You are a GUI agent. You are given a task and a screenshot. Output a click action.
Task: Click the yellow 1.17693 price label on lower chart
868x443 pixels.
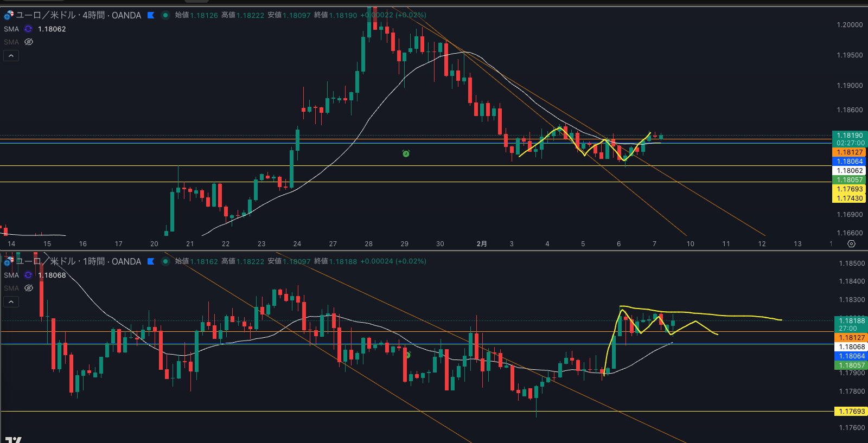(x=851, y=412)
